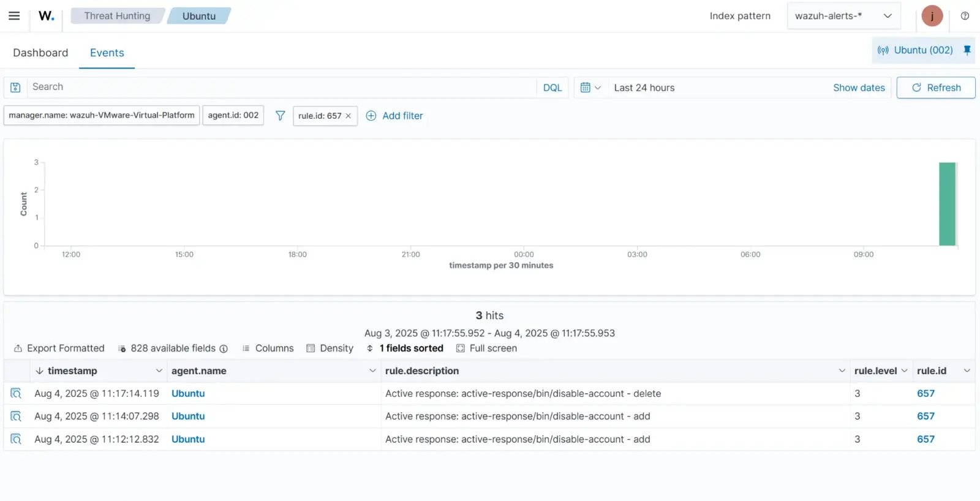This screenshot has height=501, width=980.
Task: Click timestamp Aug 4, 2025 @ 11:14:07.298
Action: [97, 416]
